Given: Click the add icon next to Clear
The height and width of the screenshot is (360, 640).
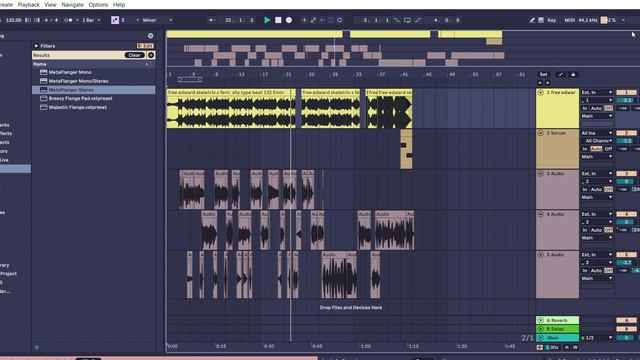Looking at the screenshot, I should 151,55.
